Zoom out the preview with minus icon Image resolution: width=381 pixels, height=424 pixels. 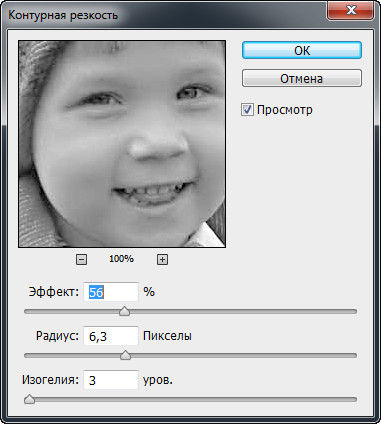click(x=81, y=259)
